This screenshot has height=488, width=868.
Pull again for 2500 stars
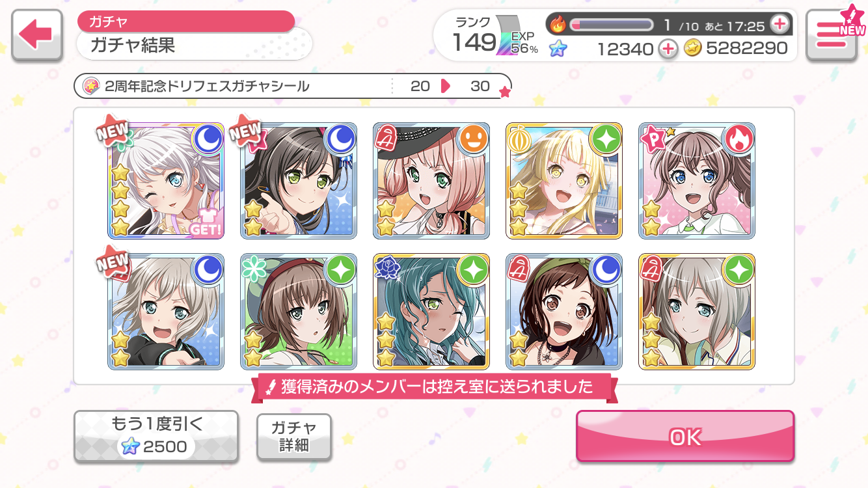point(156,436)
